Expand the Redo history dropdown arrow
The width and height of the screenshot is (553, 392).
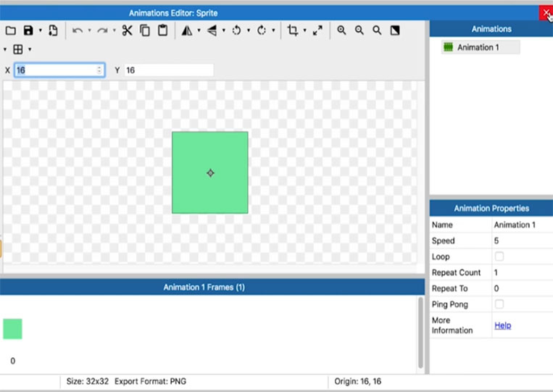(115, 30)
